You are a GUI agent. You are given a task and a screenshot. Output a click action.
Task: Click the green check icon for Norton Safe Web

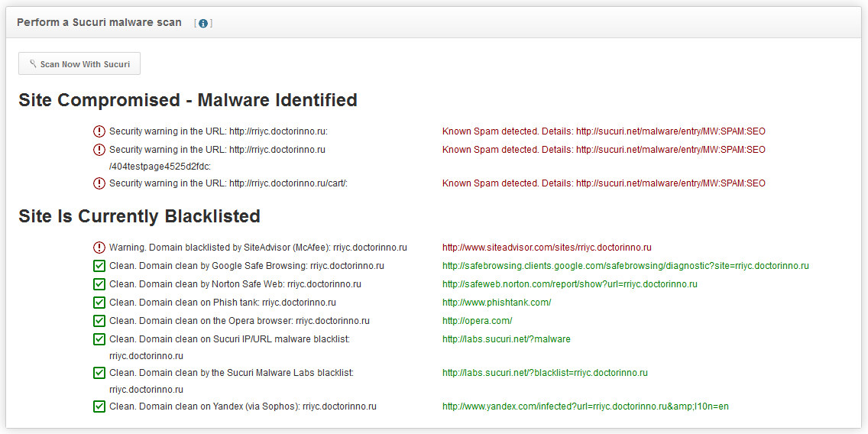[x=99, y=284]
